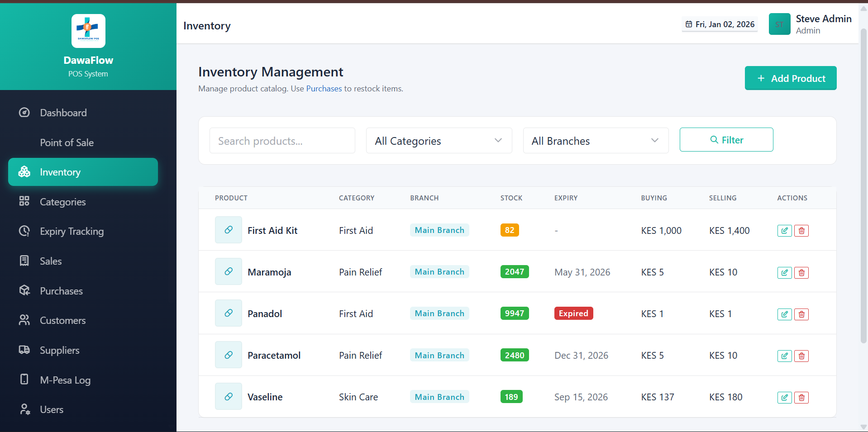Click the Add Product button
Screen dimensions: 868x432
(790, 78)
